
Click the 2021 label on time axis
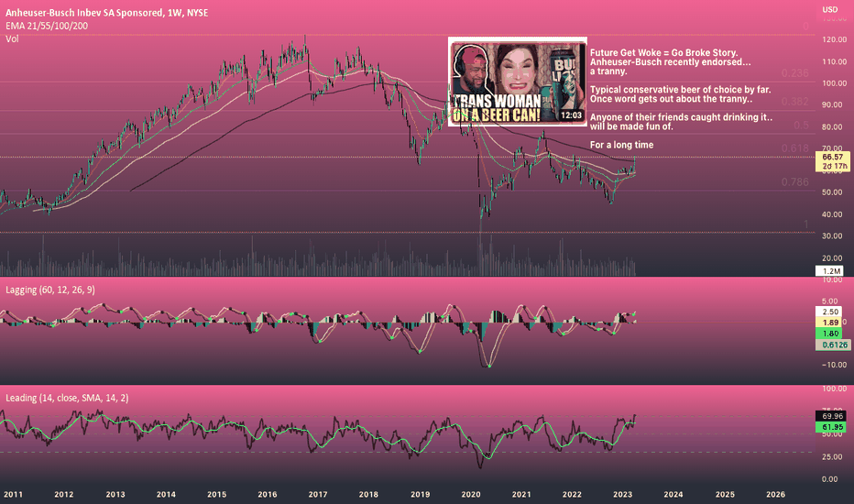point(521,494)
